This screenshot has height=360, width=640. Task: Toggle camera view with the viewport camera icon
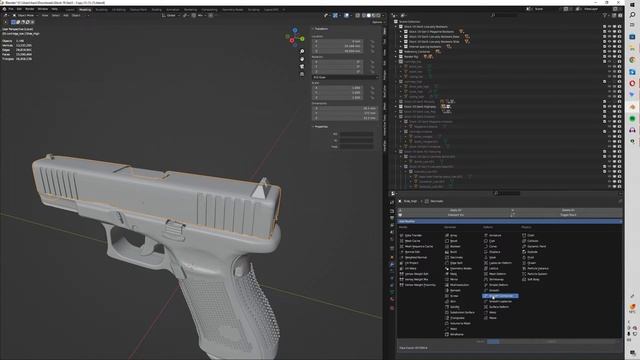click(x=302, y=67)
